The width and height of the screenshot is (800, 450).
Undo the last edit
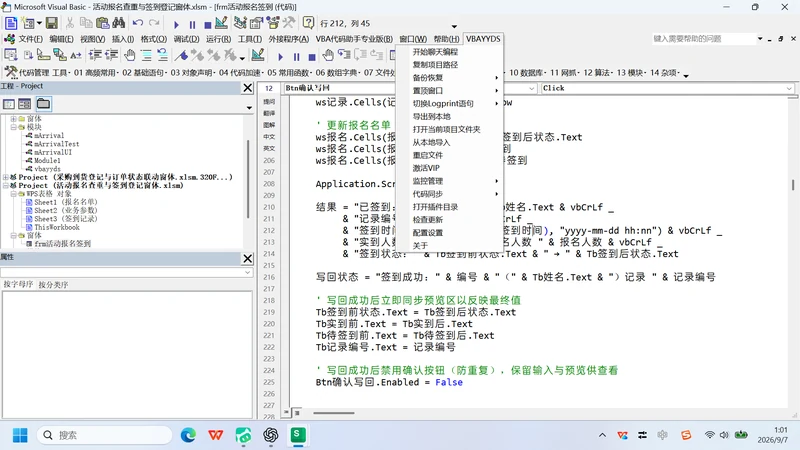(137, 23)
